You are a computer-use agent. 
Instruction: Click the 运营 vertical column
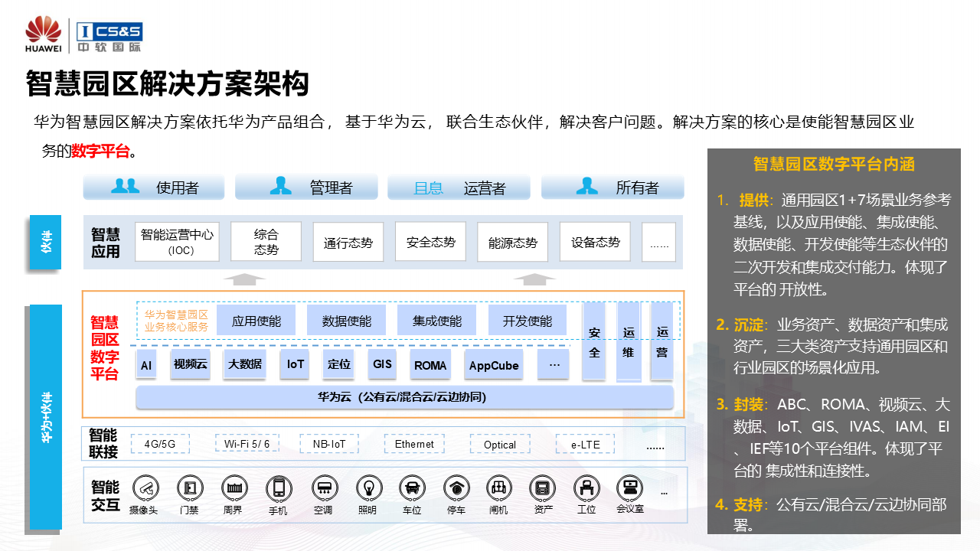pyautogui.click(x=662, y=341)
